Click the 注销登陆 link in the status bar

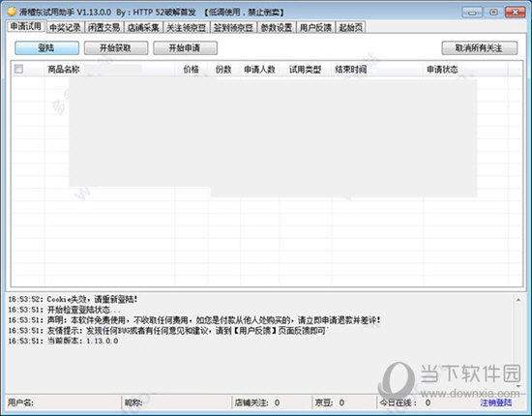point(495,402)
